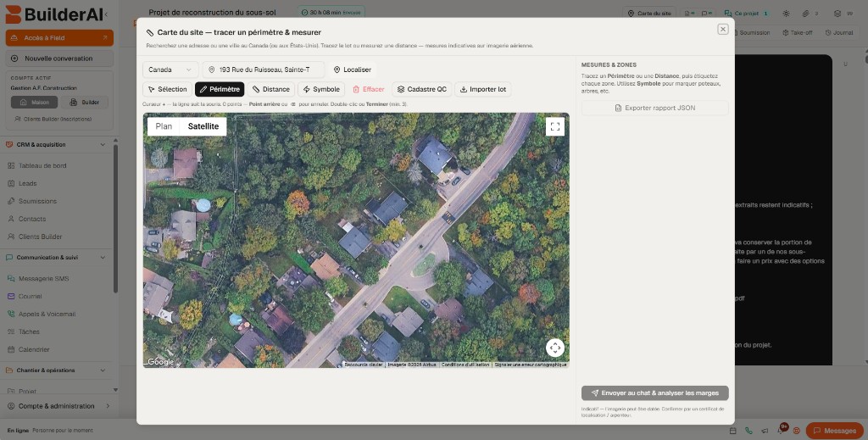Click the Carte du site header button
This screenshot has width=868, height=440.
(x=648, y=14)
